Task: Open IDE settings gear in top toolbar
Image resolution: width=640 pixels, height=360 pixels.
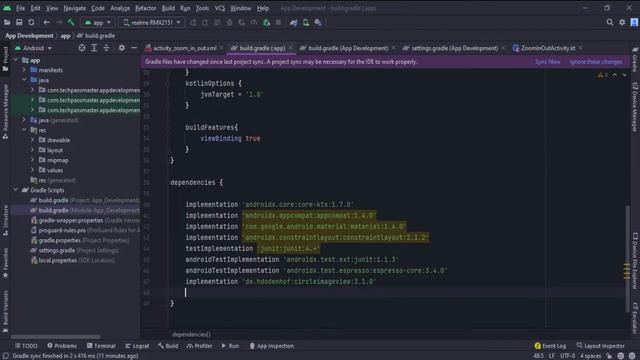Action: click(622, 22)
